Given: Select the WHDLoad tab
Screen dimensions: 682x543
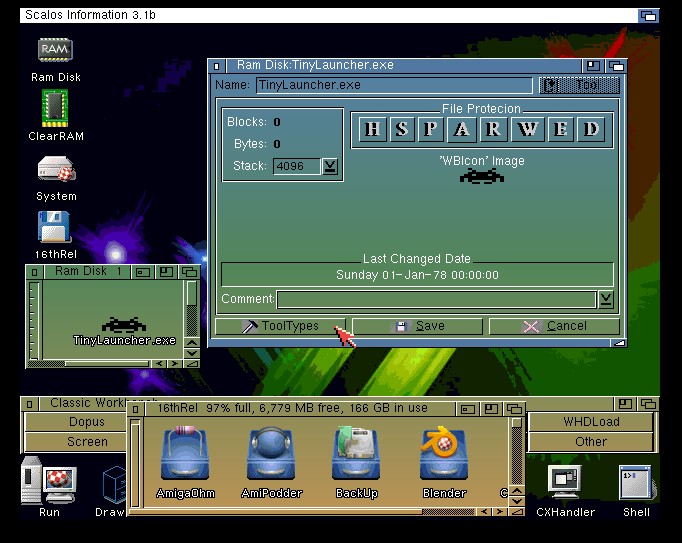Looking at the screenshot, I should (590, 422).
